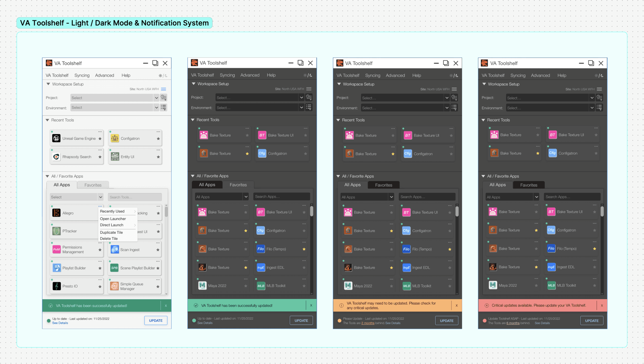Click the Unreal Game Engine tile icon
Image resolution: width=644 pixels, height=364 pixels.
[56, 138]
